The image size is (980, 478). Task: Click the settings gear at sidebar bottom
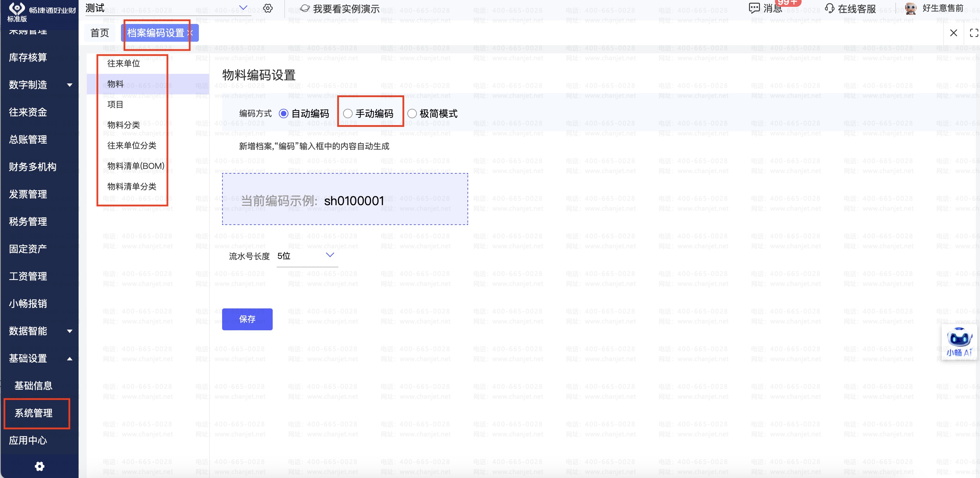tap(40, 466)
